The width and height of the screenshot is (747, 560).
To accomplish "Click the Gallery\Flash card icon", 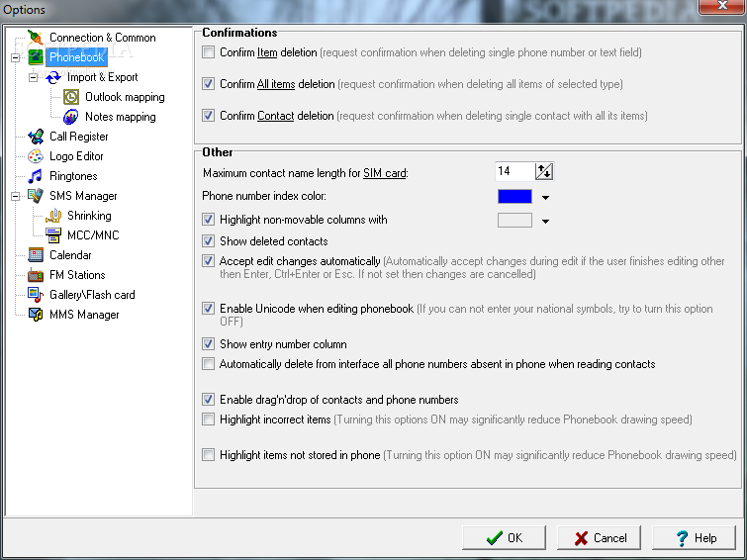I will (36, 295).
